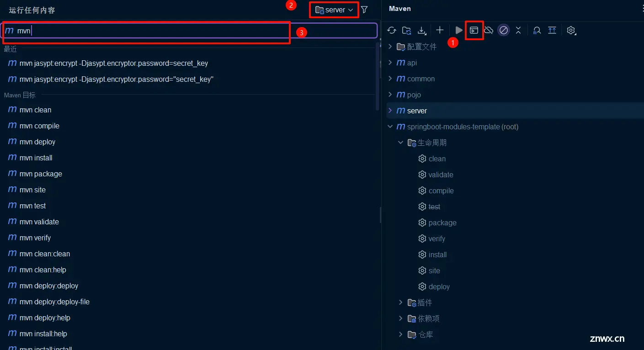The image size is (644, 350).
Task: Toggle the skip tests mode icon
Action: pyautogui.click(x=504, y=30)
